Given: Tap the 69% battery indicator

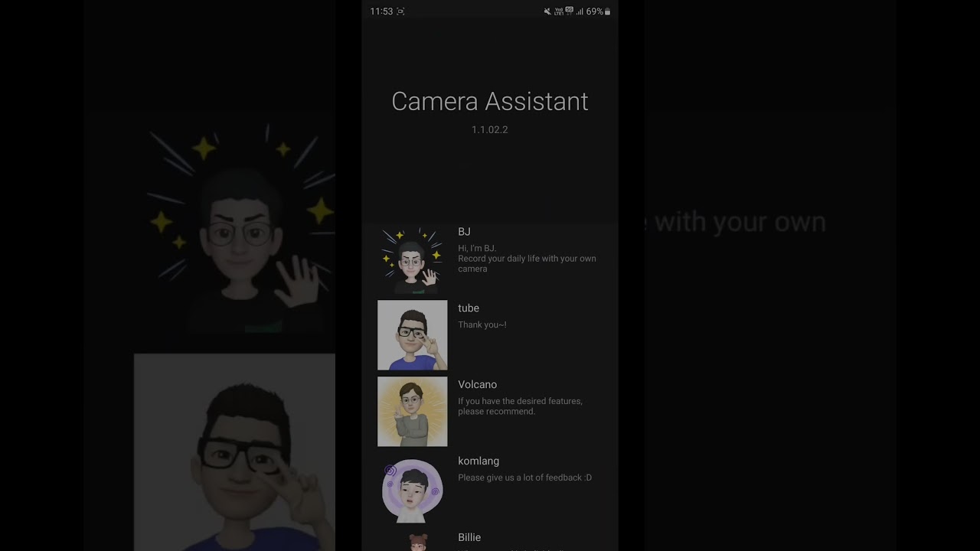Looking at the screenshot, I should point(598,11).
